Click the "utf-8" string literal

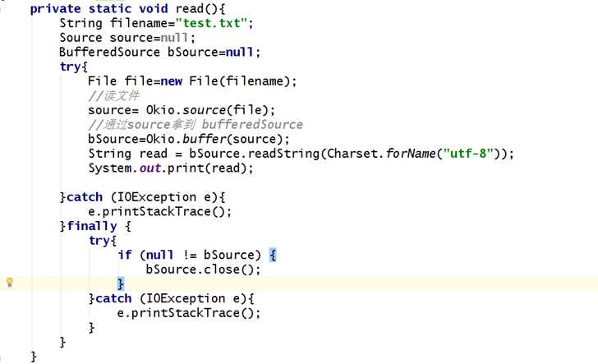click(x=469, y=154)
